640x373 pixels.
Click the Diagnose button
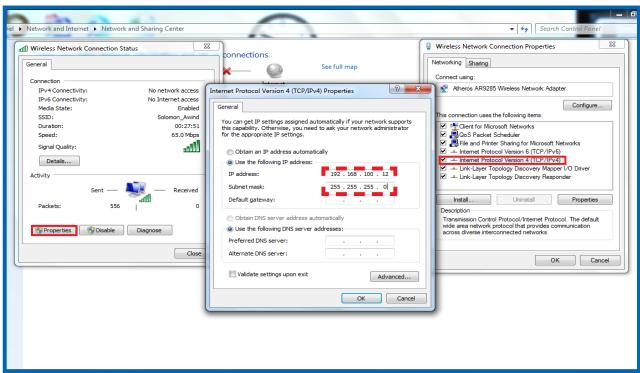tap(149, 231)
